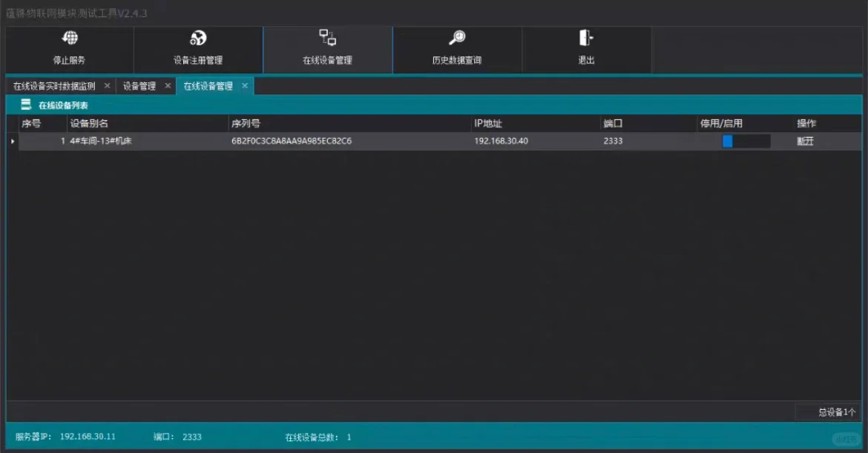Viewport: 868px width, 453px height.
Task: Select the 在线设备管理 network icon
Action: [x=327, y=38]
